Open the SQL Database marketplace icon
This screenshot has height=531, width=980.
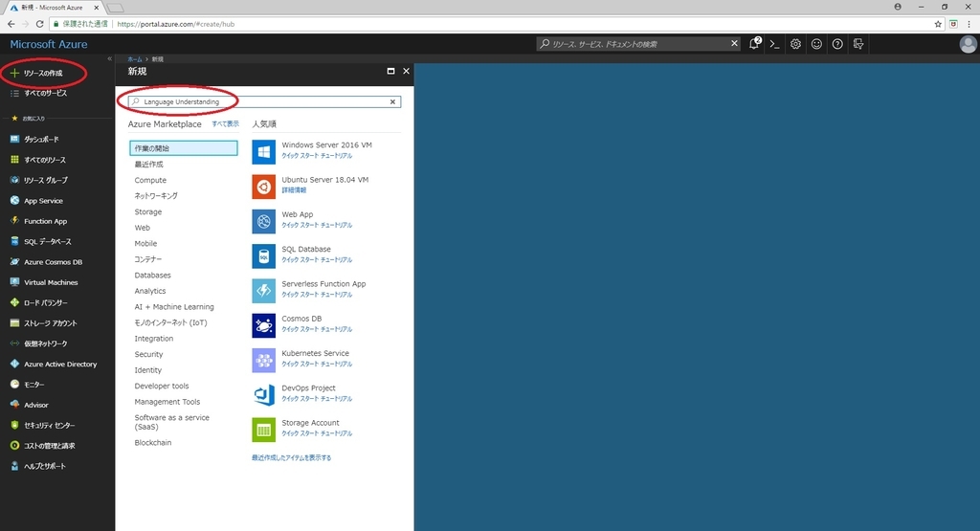point(264,256)
